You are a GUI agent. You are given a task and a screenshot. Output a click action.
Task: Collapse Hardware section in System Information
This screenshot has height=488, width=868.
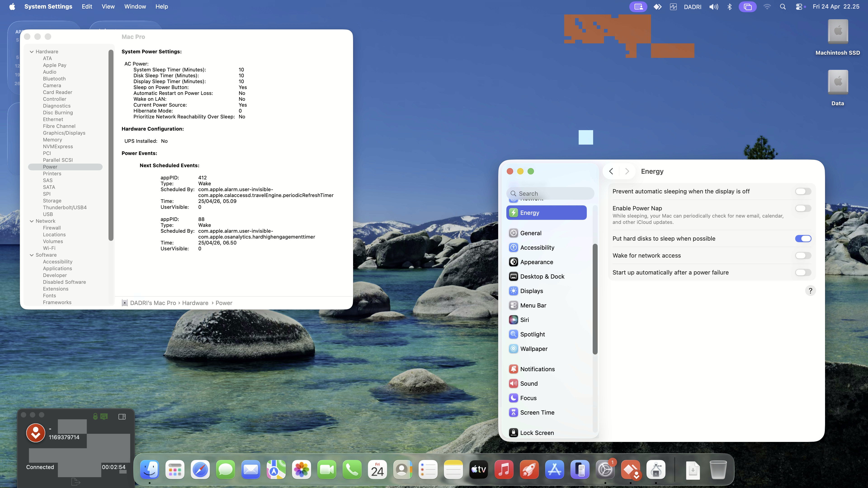coord(32,52)
